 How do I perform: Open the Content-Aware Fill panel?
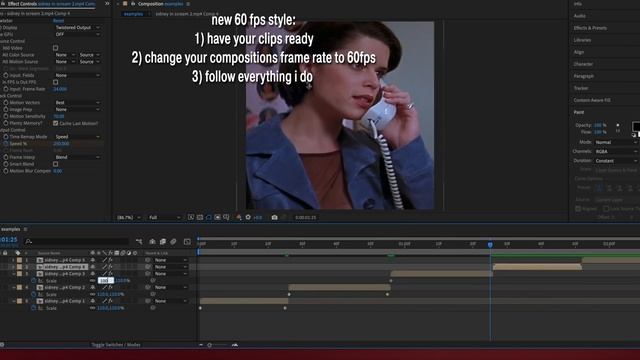coord(592,100)
